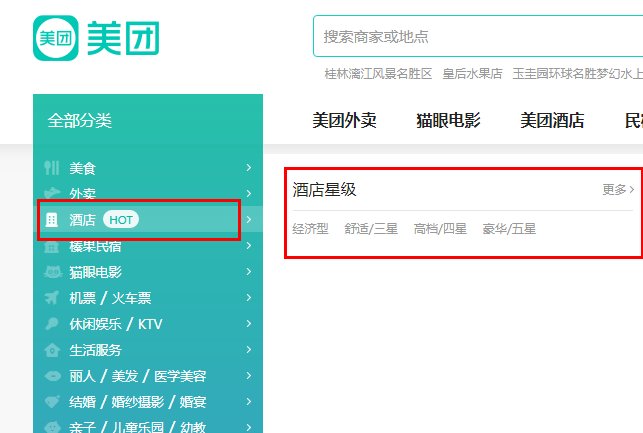Select 美发 in the category menu
This screenshot has width=643, height=433.
click(x=125, y=376)
